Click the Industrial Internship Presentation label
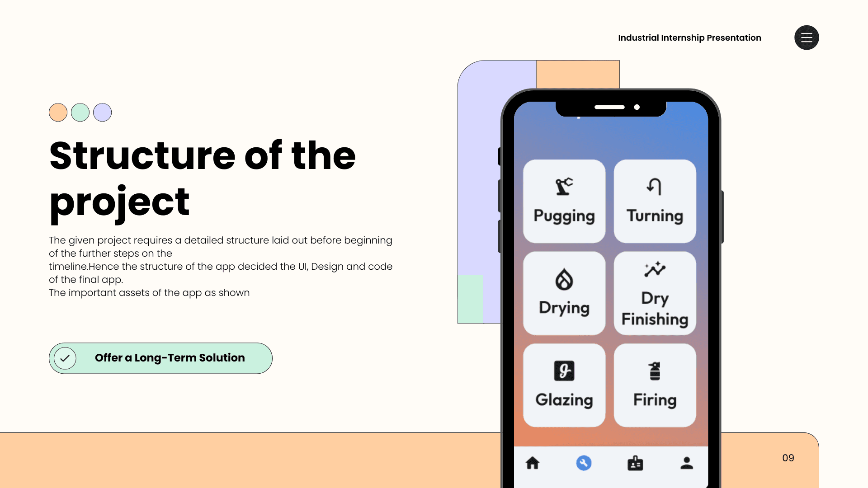The height and width of the screenshot is (488, 868). (689, 37)
